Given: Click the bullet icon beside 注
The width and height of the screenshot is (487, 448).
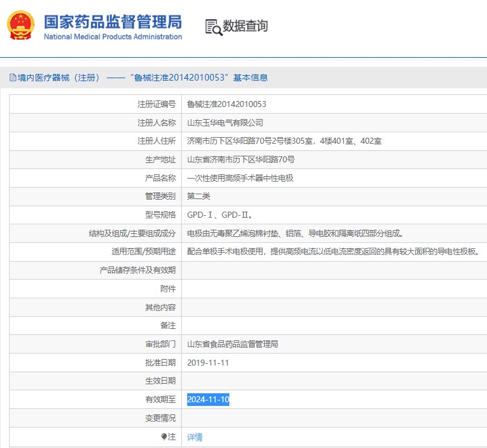Looking at the screenshot, I should (164, 437).
